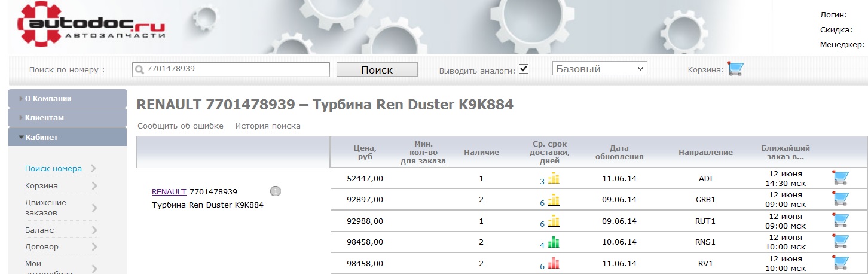Image resolution: width=868 pixels, height=274 pixels.
Task: Click the info icon beside RENAULT 7701478939
Action: [276, 191]
